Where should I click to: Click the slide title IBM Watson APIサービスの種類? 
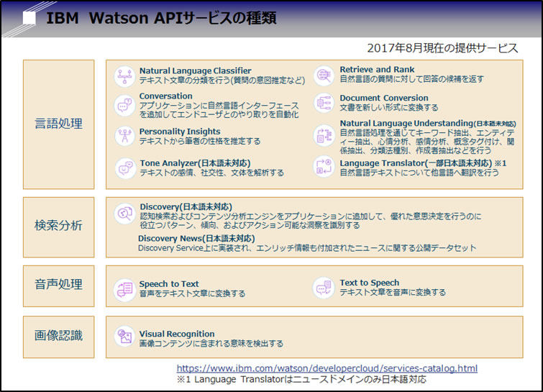[161, 18]
